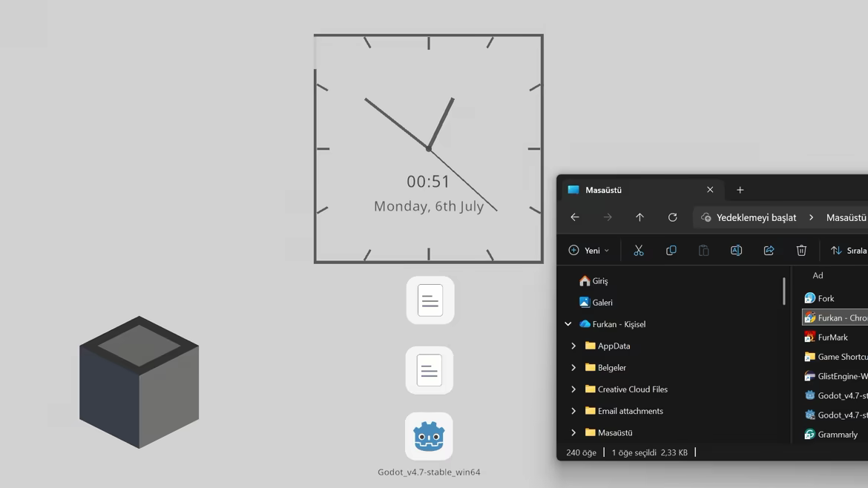Click the Game Shortcuts folder icon
The width and height of the screenshot is (868, 488).
pyautogui.click(x=810, y=357)
